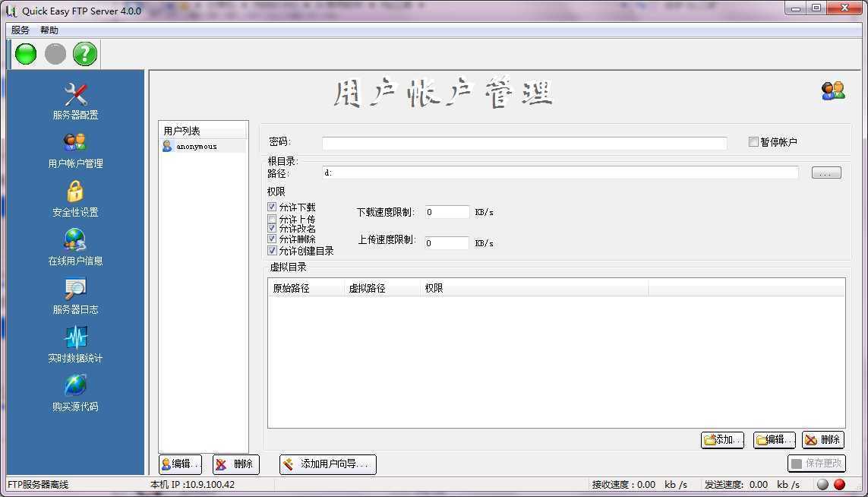Open 实时数据统计 real-time statistics

click(x=75, y=344)
